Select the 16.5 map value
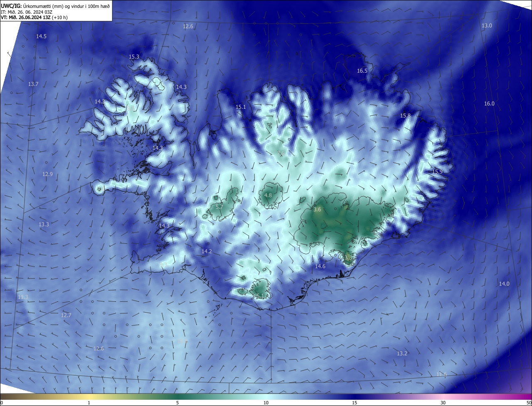This screenshot has width=532, height=406. point(362,71)
